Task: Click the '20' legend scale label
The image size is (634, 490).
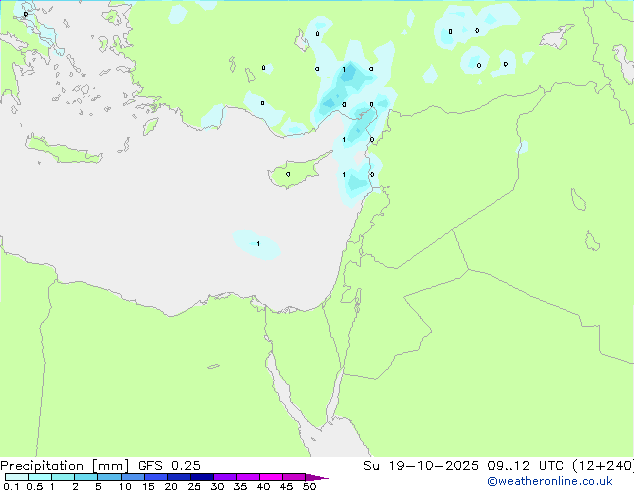Action: [171, 486]
